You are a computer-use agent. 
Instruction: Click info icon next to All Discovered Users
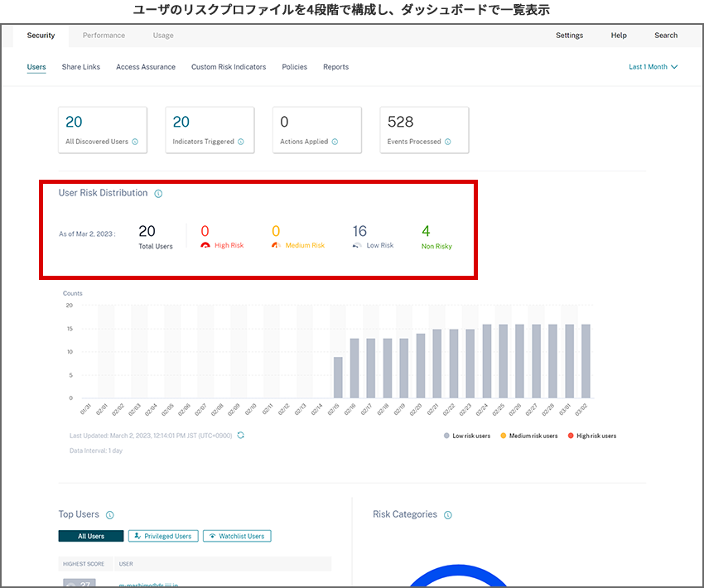pyautogui.click(x=135, y=142)
